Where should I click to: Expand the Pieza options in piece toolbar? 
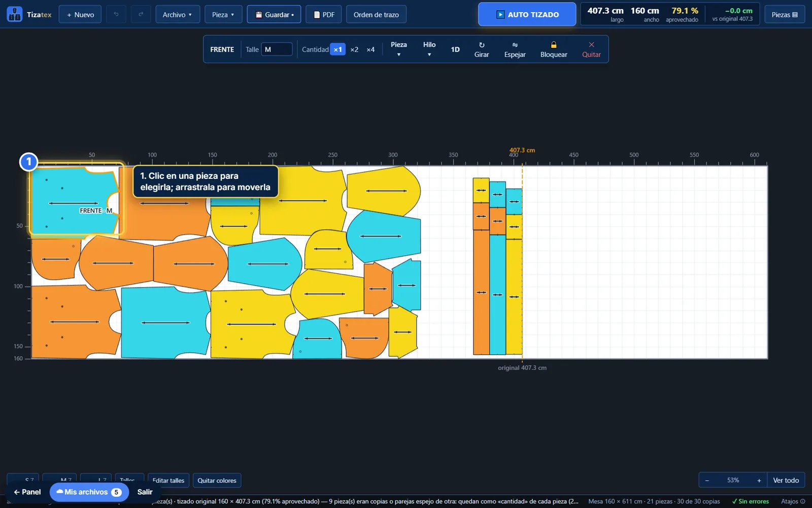pyautogui.click(x=398, y=49)
